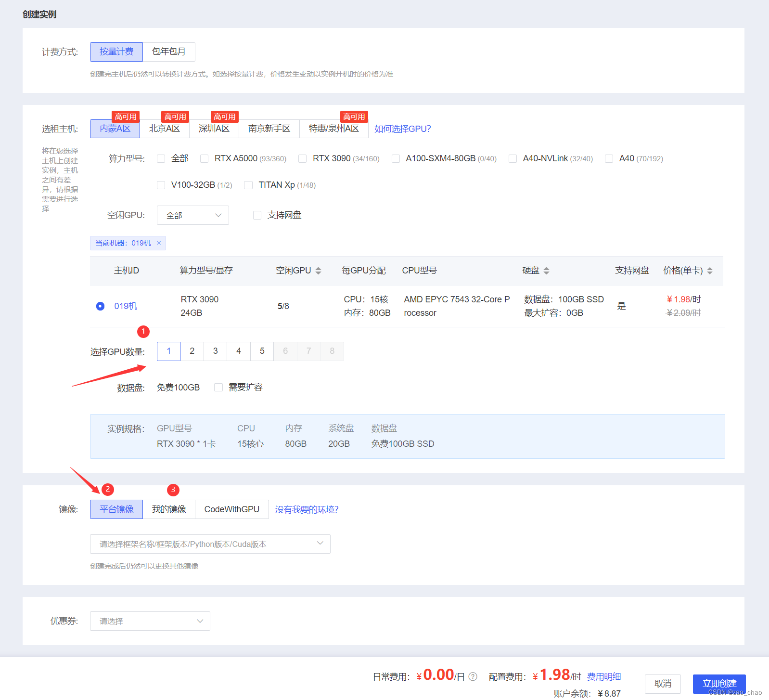Choose the 深圳A区 region tab
Viewport: 769px width, 700px height.
click(x=214, y=129)
